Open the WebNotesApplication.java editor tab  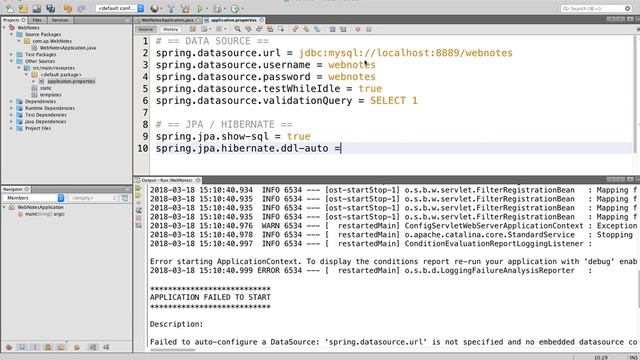167,20
